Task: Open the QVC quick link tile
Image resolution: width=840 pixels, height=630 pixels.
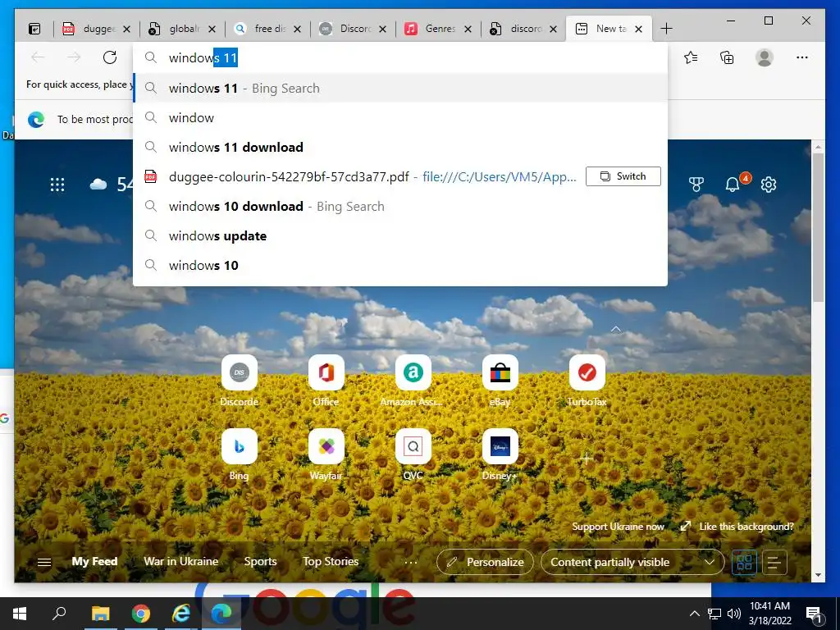Action: point(413,446)
